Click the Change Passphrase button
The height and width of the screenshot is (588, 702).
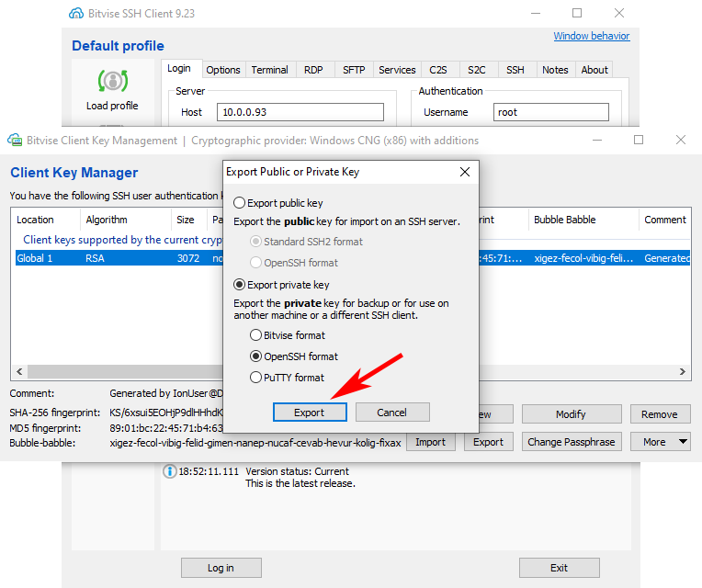572,442
